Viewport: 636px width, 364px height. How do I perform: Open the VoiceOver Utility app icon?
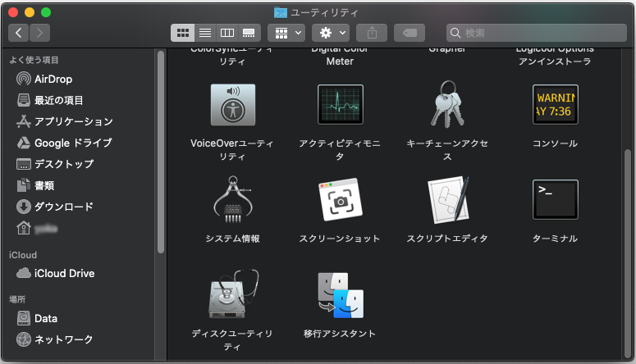pyautogui.click(x=233, y=105)
